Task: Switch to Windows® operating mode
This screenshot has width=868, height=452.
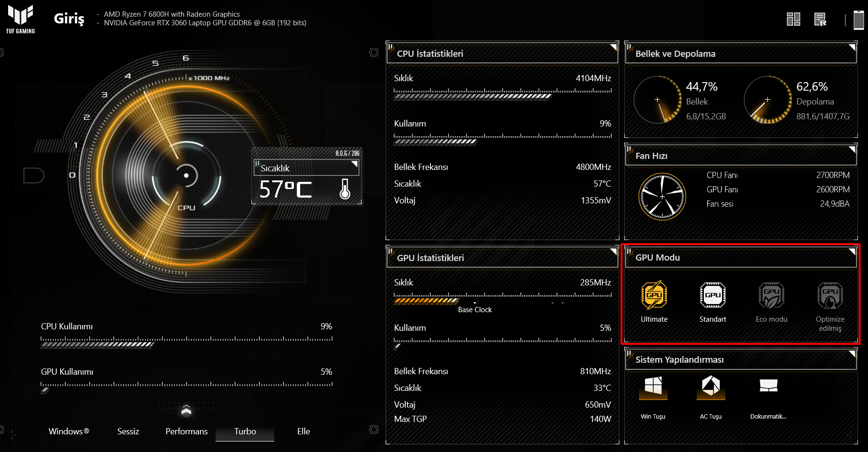Action: [x=69, y=431]
